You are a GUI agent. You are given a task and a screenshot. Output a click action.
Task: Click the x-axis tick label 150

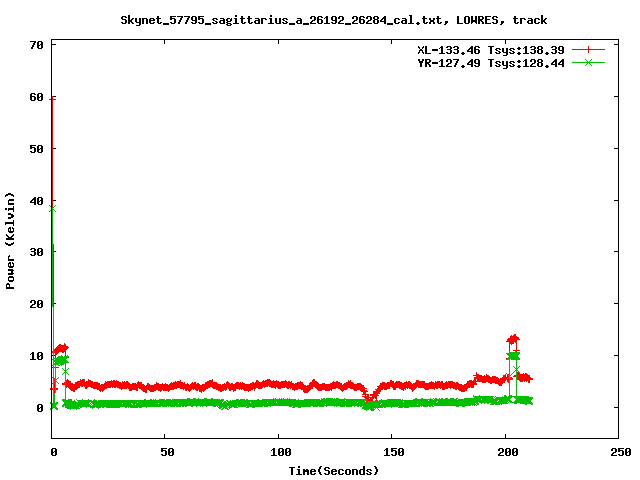pyautogui.click(x=394, y=452)
